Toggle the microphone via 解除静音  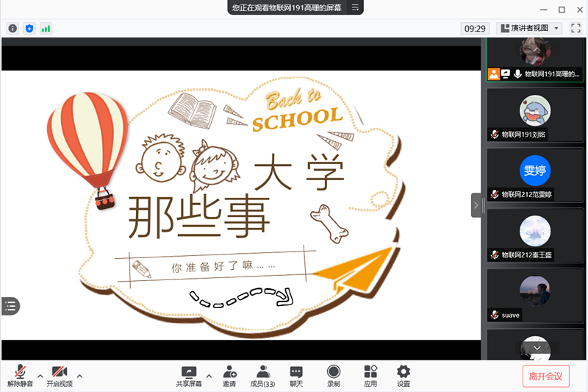pyautogui.click(x=20, y=376)
